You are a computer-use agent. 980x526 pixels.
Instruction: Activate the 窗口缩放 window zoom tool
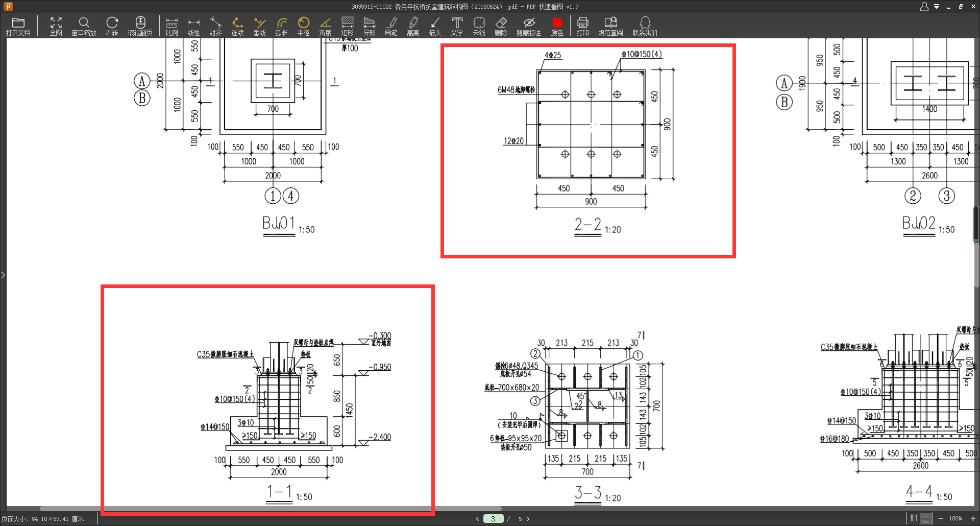[84, 27]
